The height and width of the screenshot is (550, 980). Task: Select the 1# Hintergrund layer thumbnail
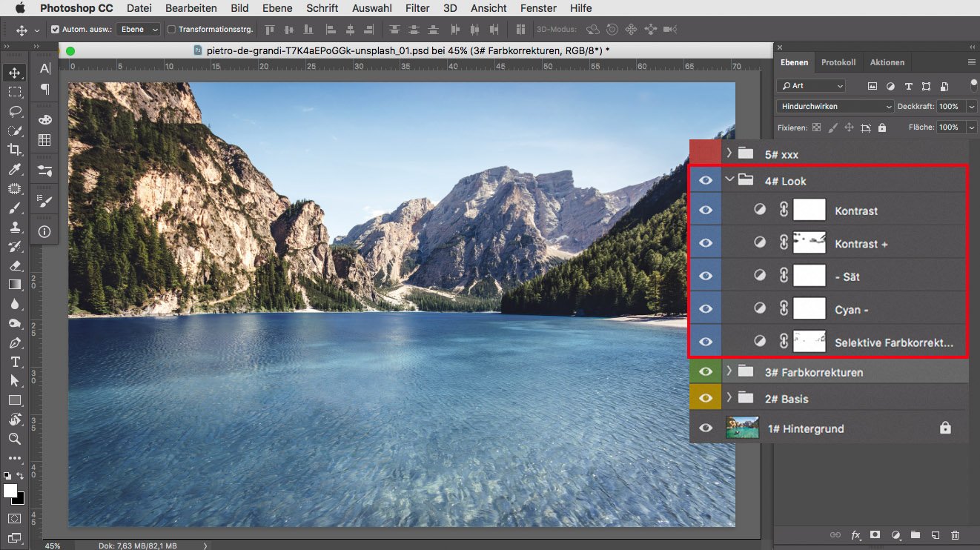point(742,428)
